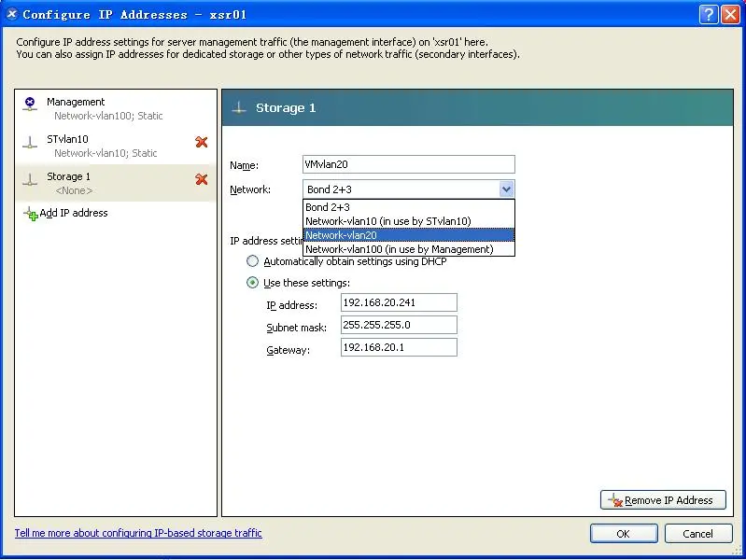Click the Remove IP Address button's icon
Image resolution: width=746 pixels, height=560 pixels.
[615, 500]
